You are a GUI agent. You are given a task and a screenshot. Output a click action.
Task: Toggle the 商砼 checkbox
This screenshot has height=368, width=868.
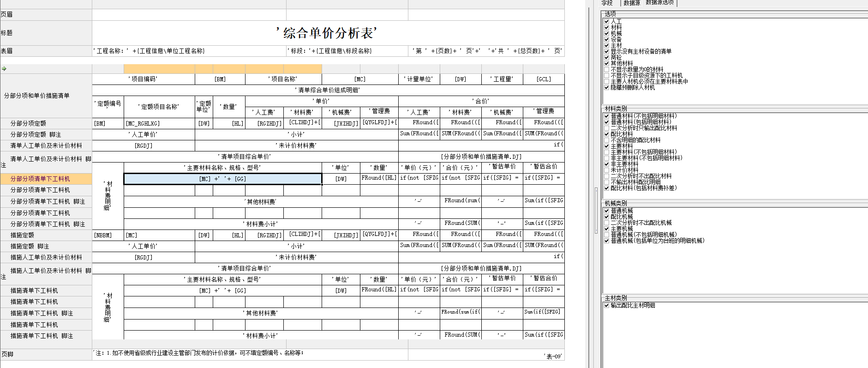pos(606,57)
